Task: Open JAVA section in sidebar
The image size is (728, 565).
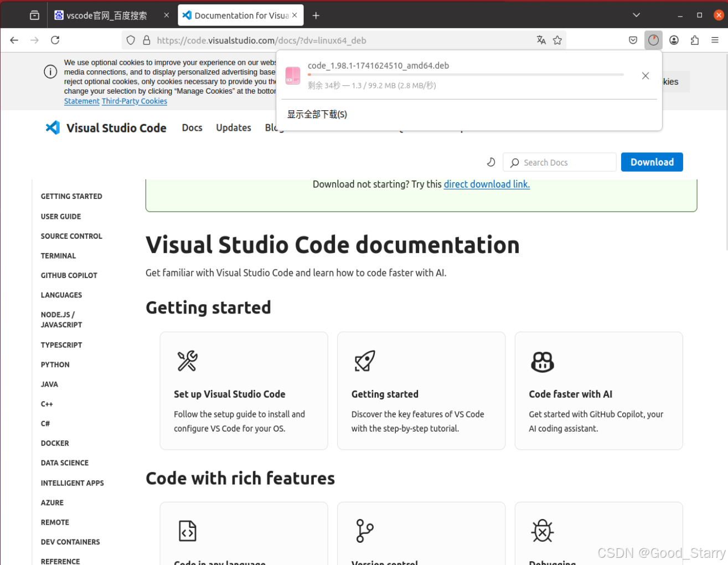Action: 49,384
